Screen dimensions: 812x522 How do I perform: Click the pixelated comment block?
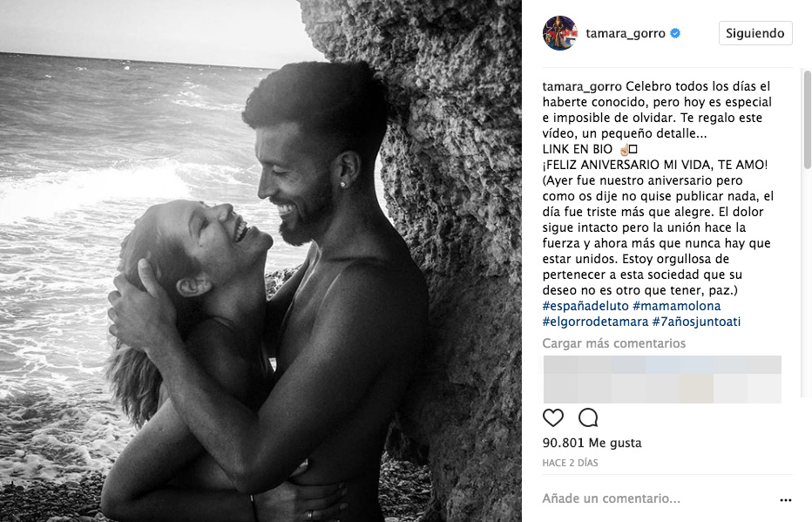coord(662,379)
